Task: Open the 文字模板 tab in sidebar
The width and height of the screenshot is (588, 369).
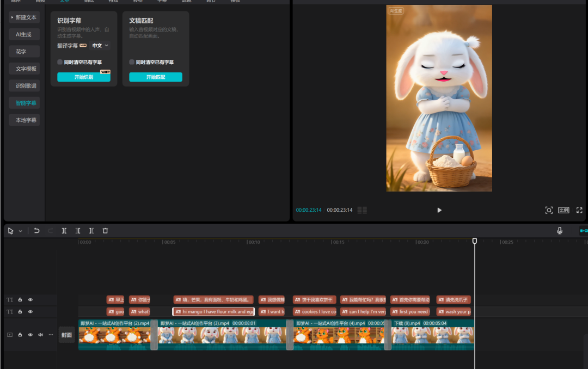Action: tap(26, 69)
